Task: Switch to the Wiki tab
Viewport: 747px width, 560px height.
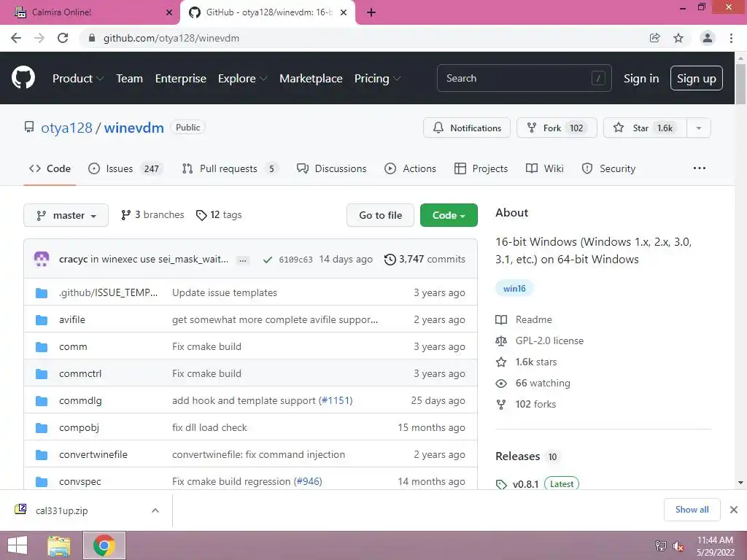Action: (x=544, y=168)
